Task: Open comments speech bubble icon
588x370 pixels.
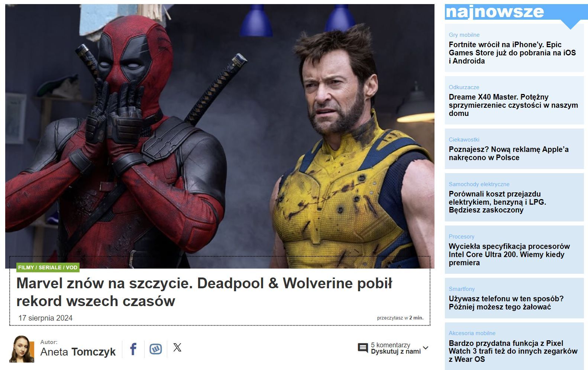Action: click(x=363, y=348)
